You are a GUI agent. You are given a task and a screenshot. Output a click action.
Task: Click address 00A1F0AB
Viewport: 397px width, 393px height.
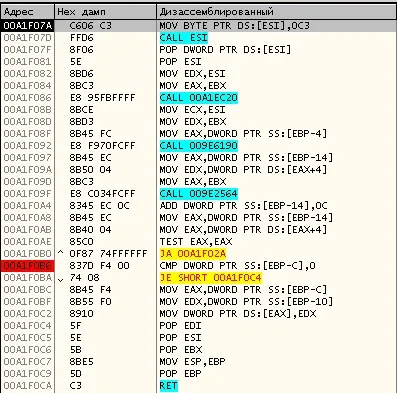(x=28, y=230)
